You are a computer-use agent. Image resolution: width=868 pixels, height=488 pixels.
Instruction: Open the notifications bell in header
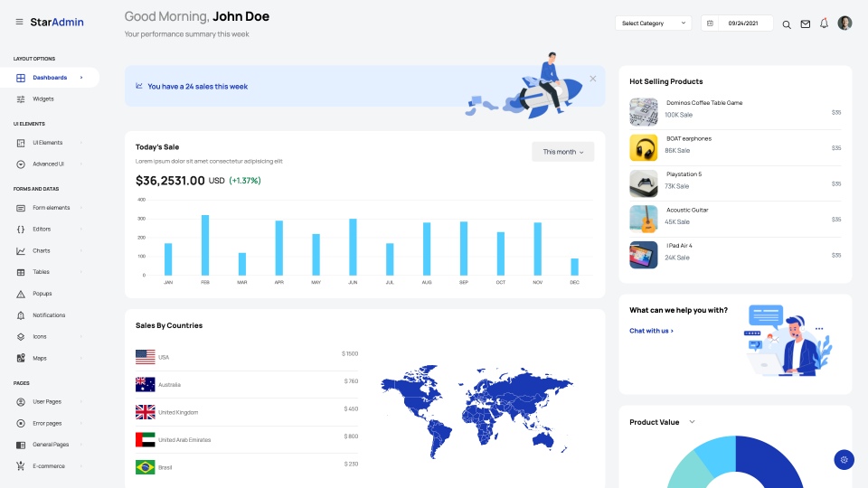coord(825,23)
